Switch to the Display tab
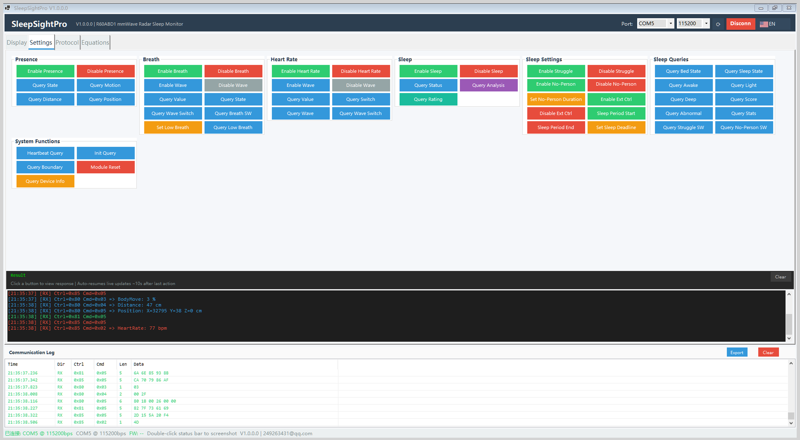This screenshot has height=440, width=800. point(16,42)
